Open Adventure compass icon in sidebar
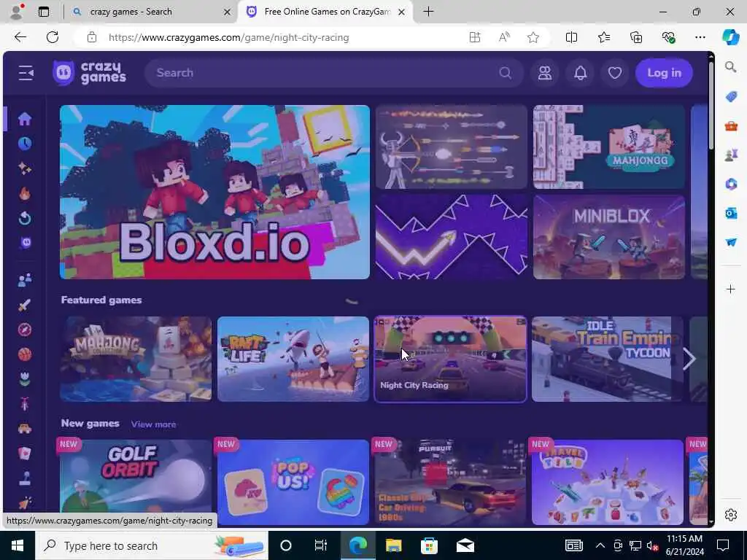Screen dimensions: 747x560 point(25,330)
